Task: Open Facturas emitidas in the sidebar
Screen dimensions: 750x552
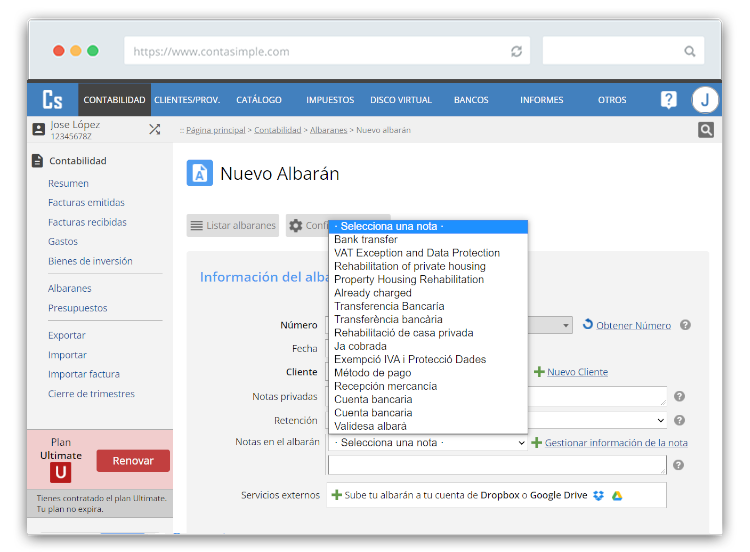Action: pyautogui.click(x=86, y=203)
